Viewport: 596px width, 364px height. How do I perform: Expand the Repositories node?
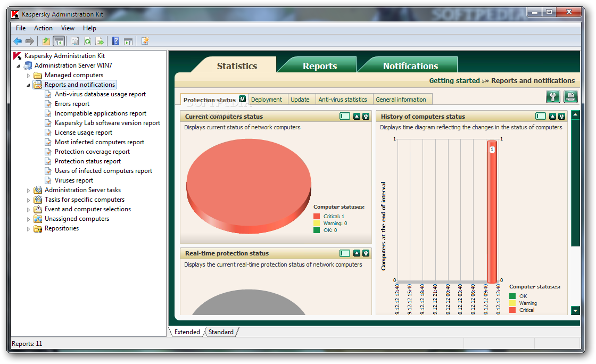tap(29, 229)
